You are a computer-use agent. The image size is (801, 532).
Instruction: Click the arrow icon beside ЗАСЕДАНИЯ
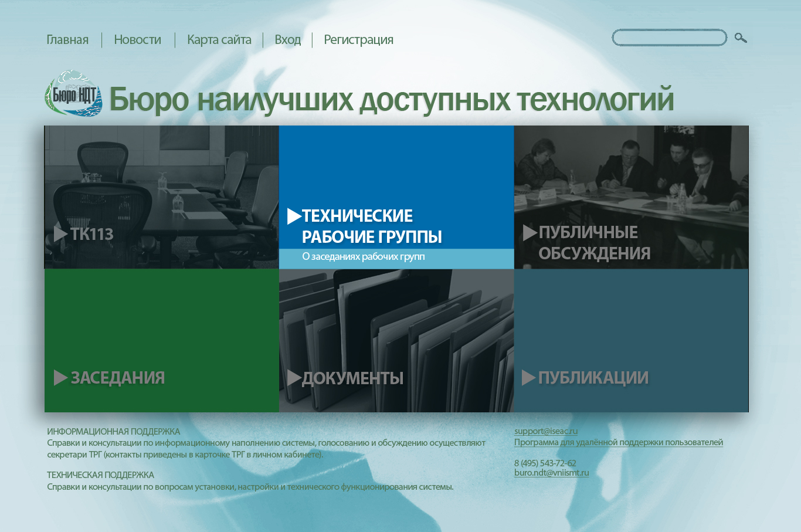(60, 378)
